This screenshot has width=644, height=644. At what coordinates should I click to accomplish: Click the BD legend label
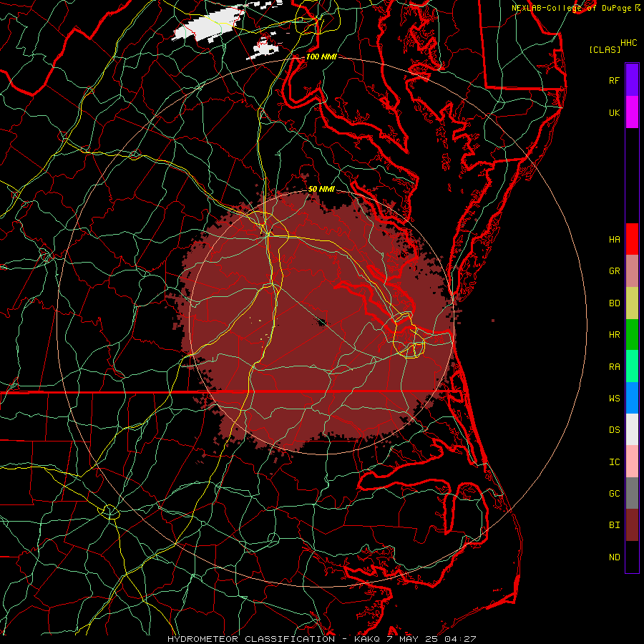point(615,303)
